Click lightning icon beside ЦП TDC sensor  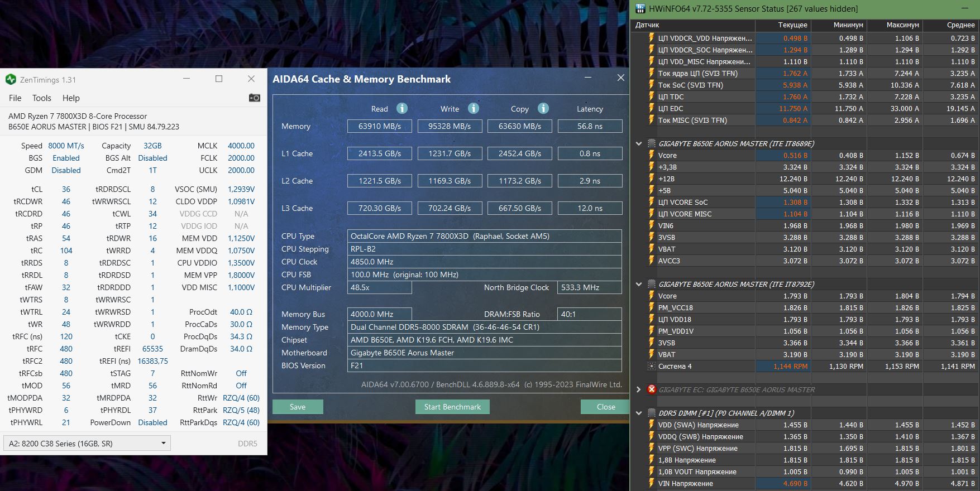pyautogui.click(x=651, y=97)
